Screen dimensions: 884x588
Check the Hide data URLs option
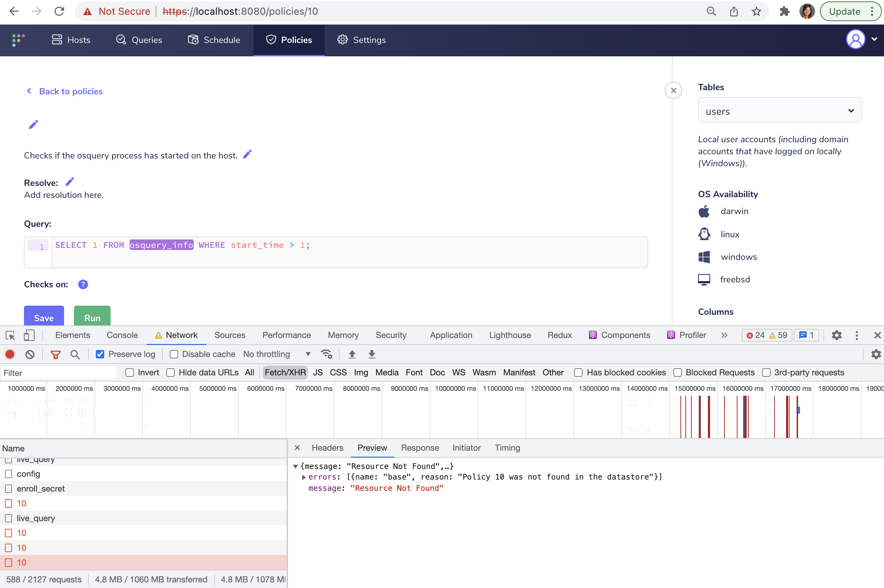[x=171, y=373]
